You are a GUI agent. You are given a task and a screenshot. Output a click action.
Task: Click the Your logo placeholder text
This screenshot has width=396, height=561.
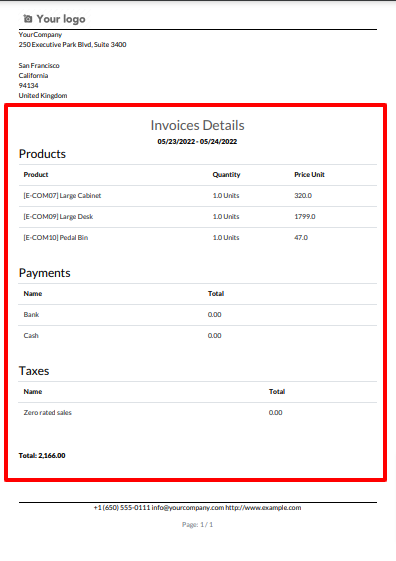point(61,19)
